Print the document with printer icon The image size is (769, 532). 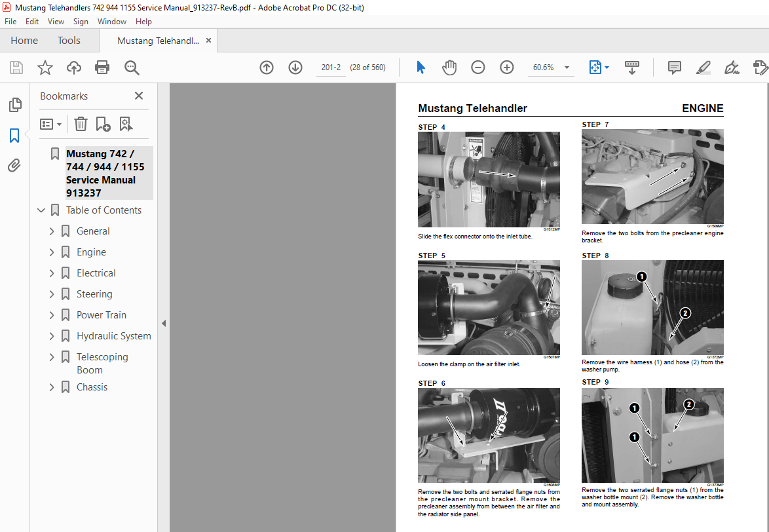click(x=102, y=67)
